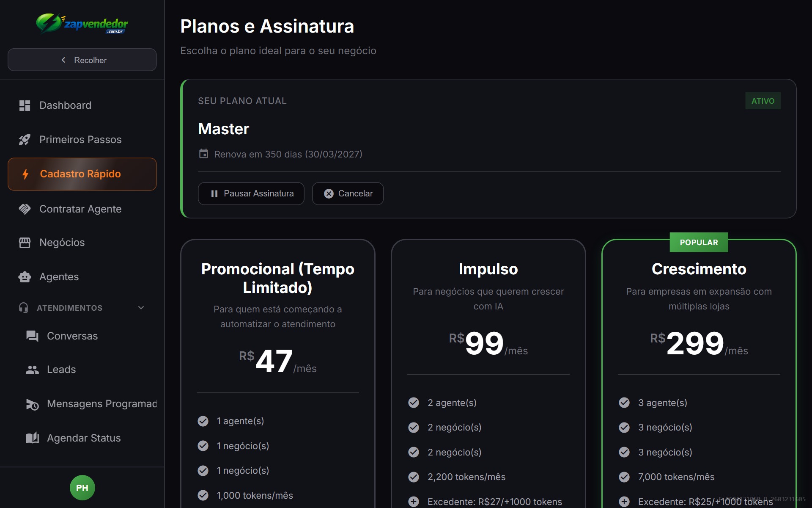This screenshot has height=508, width=812.
Task: Click 1,000 tokens/mês feature text
Action: coord(255,495)
